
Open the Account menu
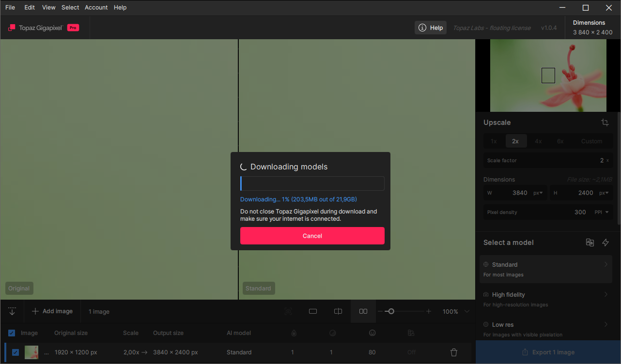click(96, 7)
